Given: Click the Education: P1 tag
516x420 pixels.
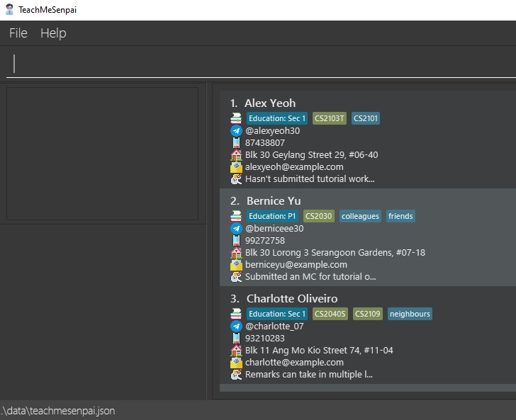Looking at the screenshot, I should pos(272,216).
